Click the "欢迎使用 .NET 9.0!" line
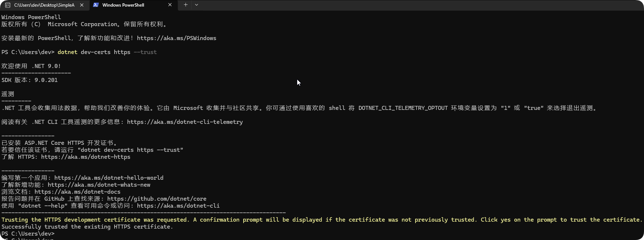 point(31,66)
